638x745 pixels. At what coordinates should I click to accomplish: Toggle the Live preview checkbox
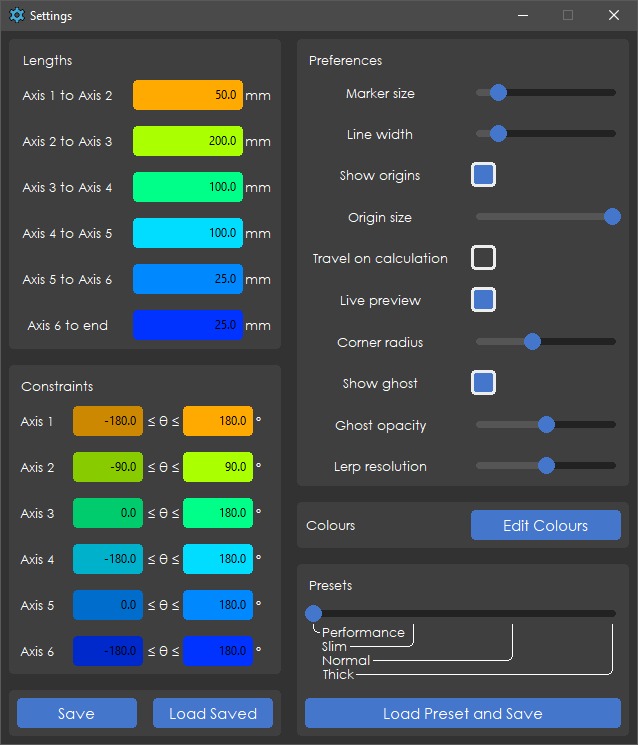click(x=483, y=299)
